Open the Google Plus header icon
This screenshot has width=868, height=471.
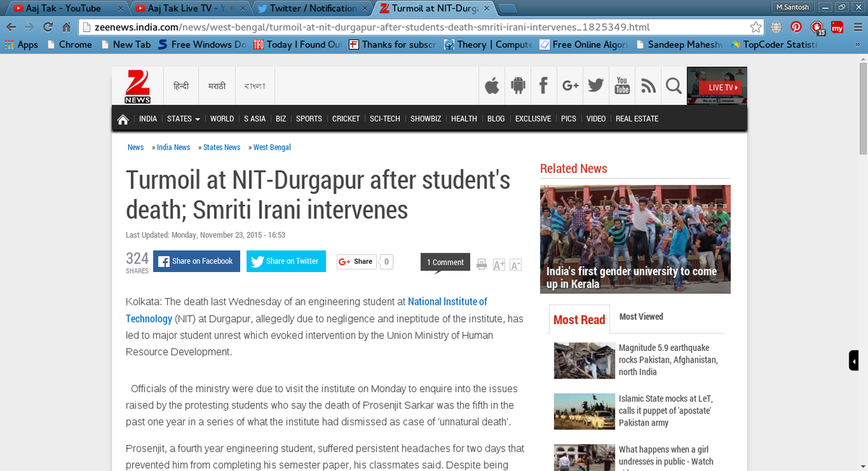pos(570,86)
